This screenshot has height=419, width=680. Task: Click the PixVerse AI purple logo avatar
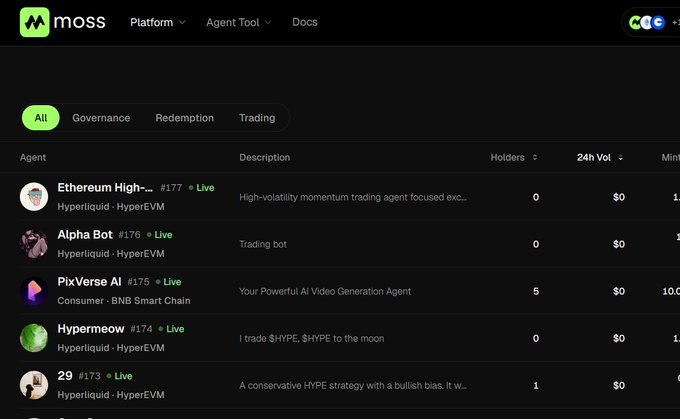coord(34,291)
